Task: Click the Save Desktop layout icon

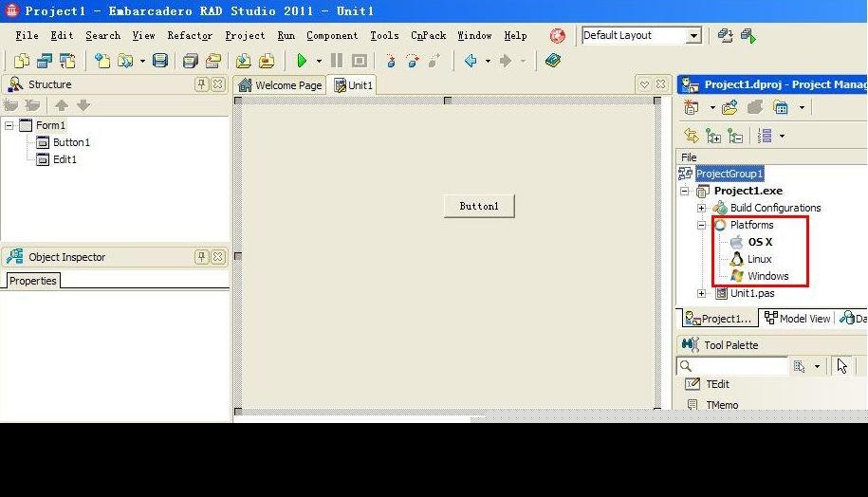Action: (x=726, y=36)
